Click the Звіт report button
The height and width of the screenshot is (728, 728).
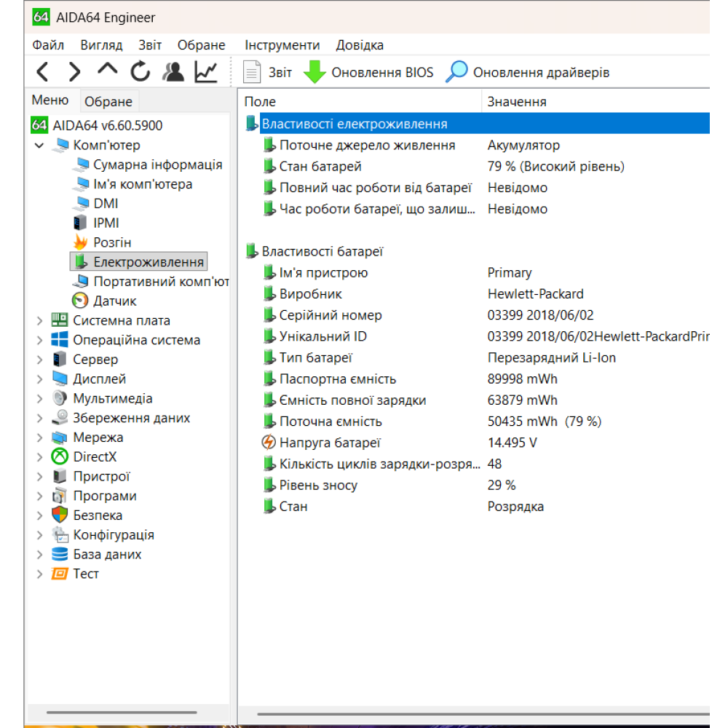click(268, 72)
